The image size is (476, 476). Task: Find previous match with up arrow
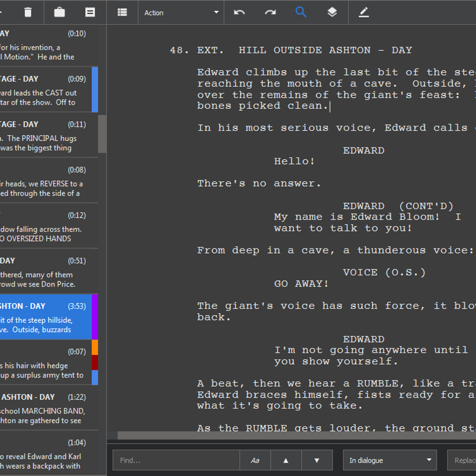coord(286,460)
